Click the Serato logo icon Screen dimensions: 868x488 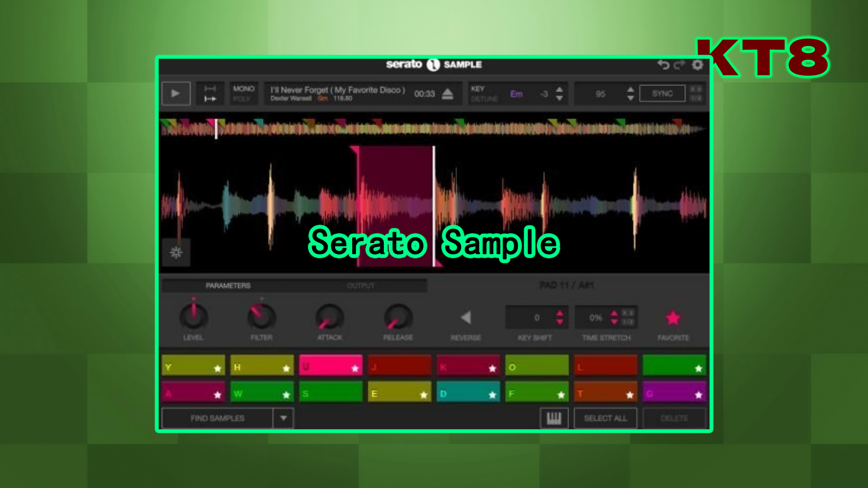(x=433, y=64)
